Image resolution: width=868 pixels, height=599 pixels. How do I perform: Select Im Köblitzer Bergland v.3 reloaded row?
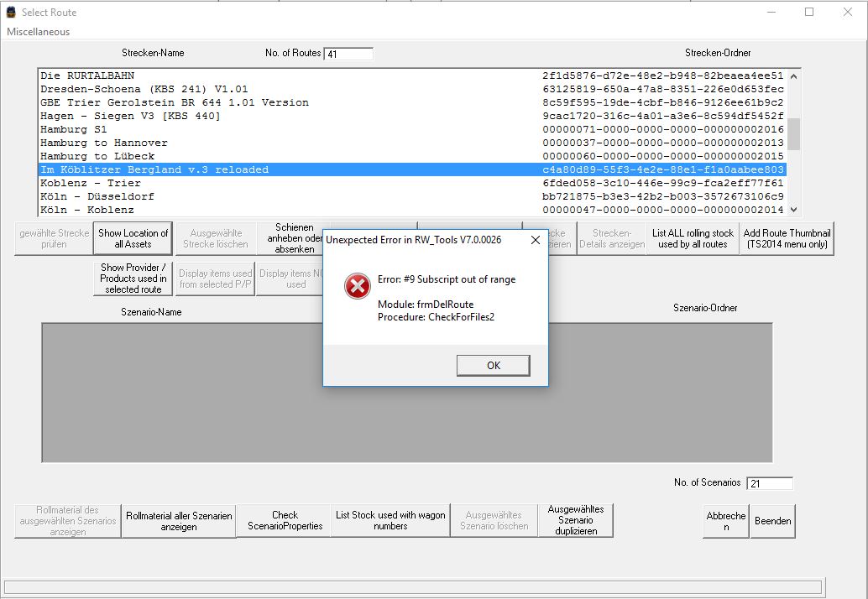tap(412, 169)
